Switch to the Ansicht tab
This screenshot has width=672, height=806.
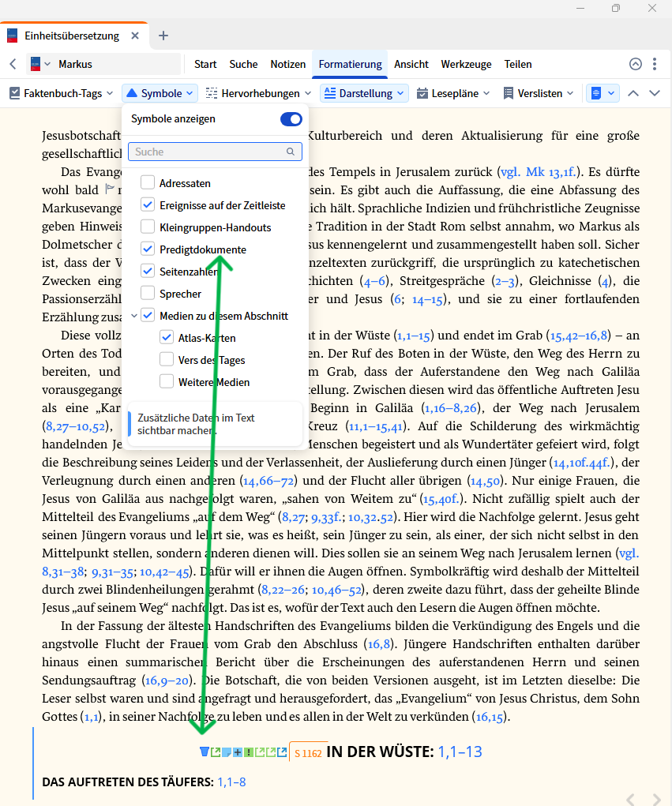click(411, 64)
